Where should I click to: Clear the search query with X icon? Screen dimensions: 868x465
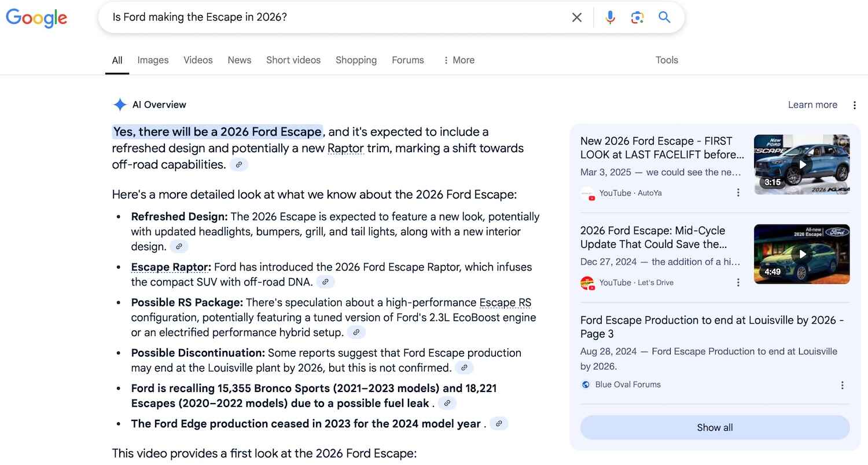pos(576,17)
